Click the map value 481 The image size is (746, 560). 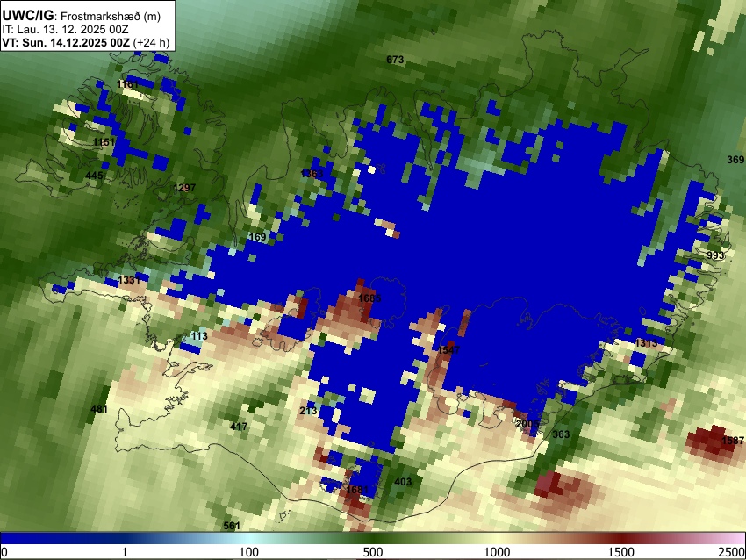pos(99,409)
